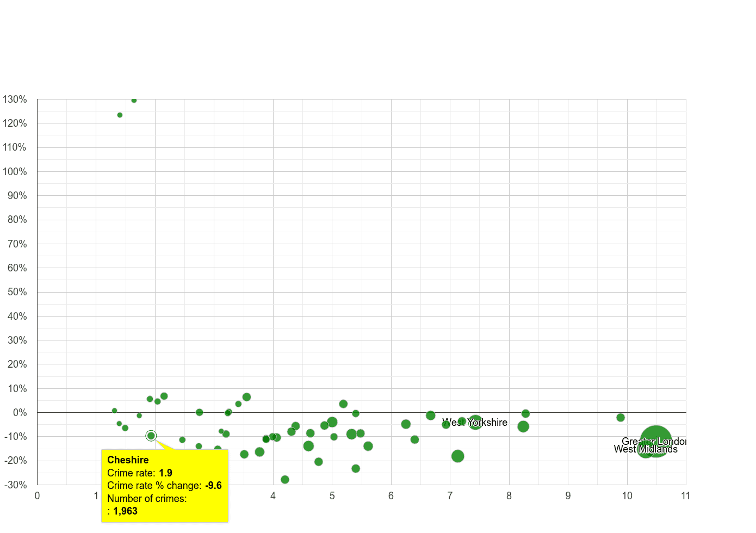This screenshot has height=533, width=756.
Task: Select the largest Greater London bubble
Action: (656, 442)
